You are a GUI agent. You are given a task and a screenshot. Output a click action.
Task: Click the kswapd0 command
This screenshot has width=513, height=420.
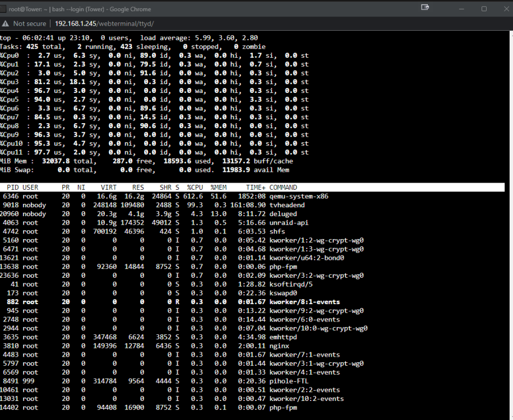pos(283,293)
